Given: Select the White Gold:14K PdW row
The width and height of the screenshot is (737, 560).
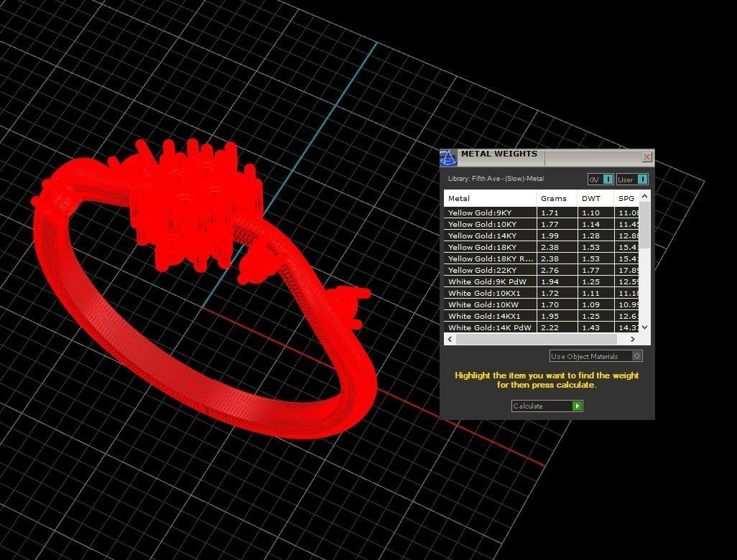Looking at the screenshot, I should 541,327.
